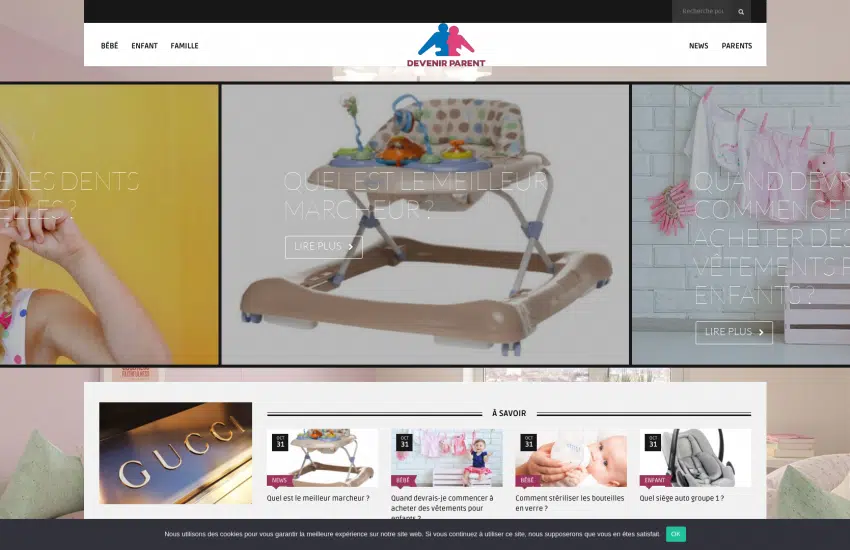Open 'Comment stériliser les bouteilles en verre ?' article
The height and width of the screenshot is (550, 850).
569,503
